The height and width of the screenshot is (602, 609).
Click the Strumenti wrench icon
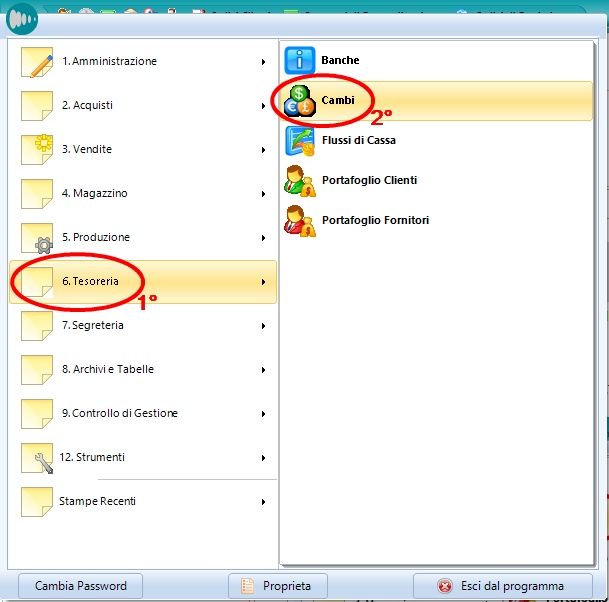37,458
